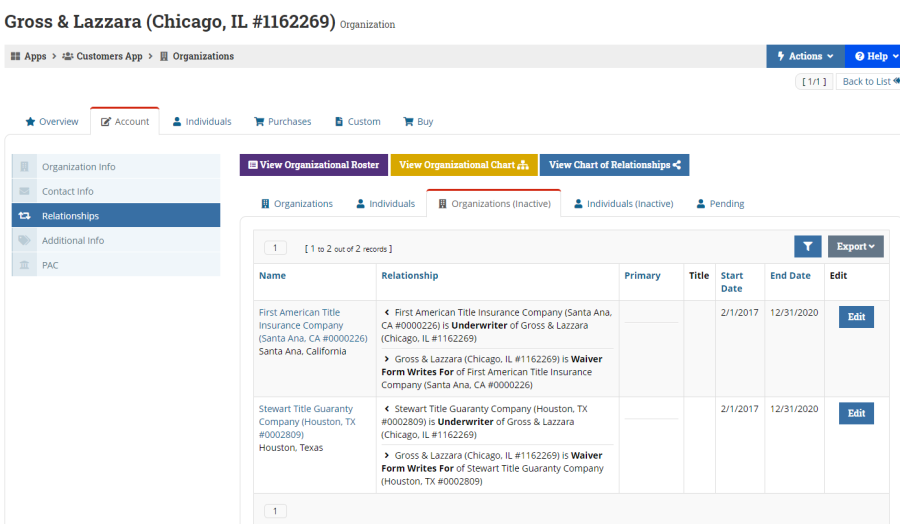Click View Chart of Relationships button
Viewport: 900px width, 524px height.
tap(614, 165)
